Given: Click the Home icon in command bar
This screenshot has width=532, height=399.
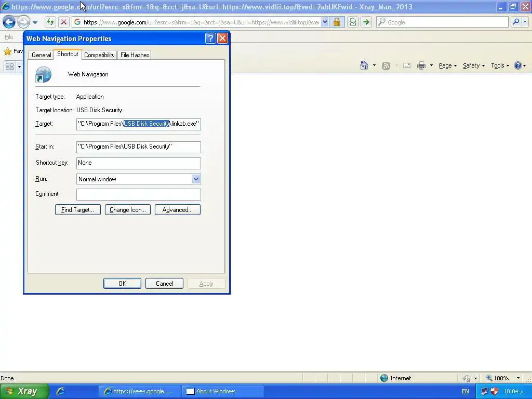Looking at the screenshot, I should coord(364,65).
